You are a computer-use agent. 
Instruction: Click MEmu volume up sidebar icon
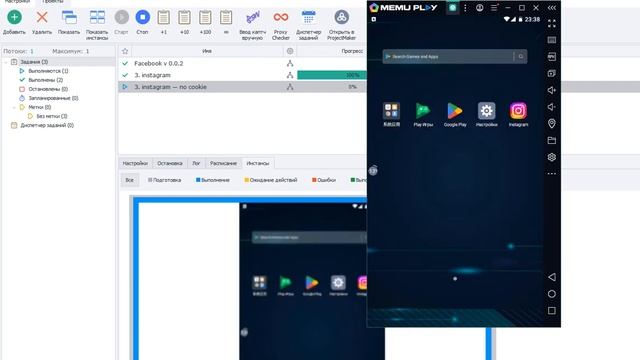(552, 90)
